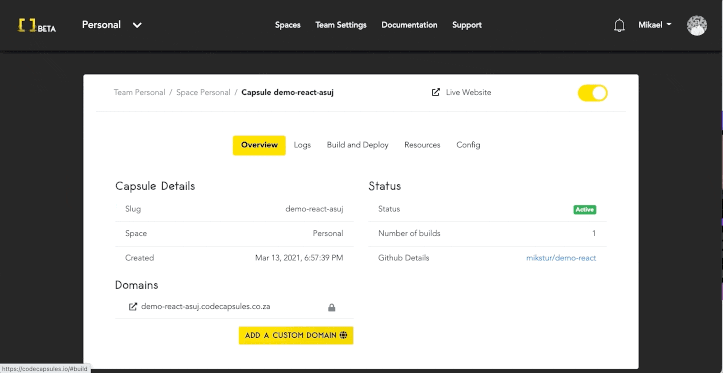Toggle the capsule on/off switch
This screenshot has height=373, width=723.
click(x=593, y=93)
